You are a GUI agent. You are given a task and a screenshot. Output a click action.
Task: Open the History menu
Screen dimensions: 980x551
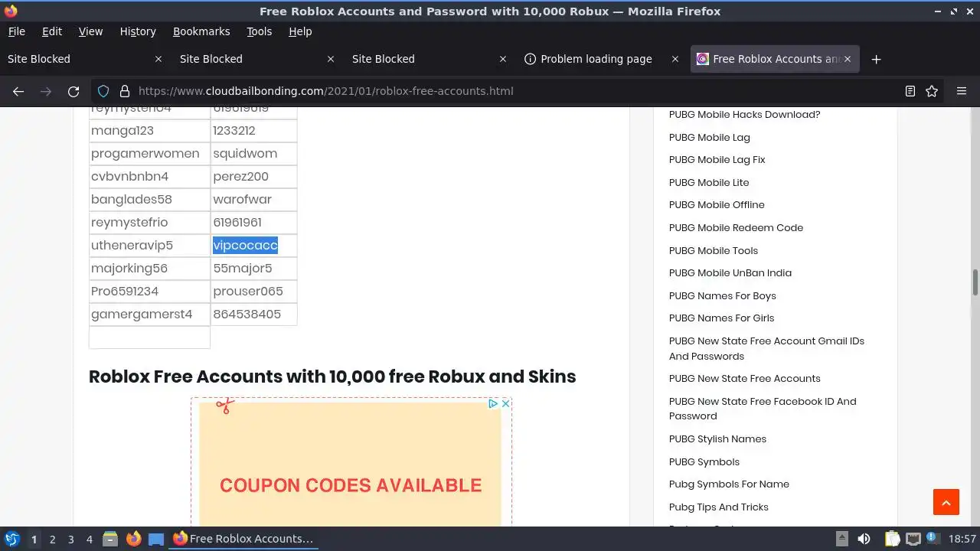(138, 31)
